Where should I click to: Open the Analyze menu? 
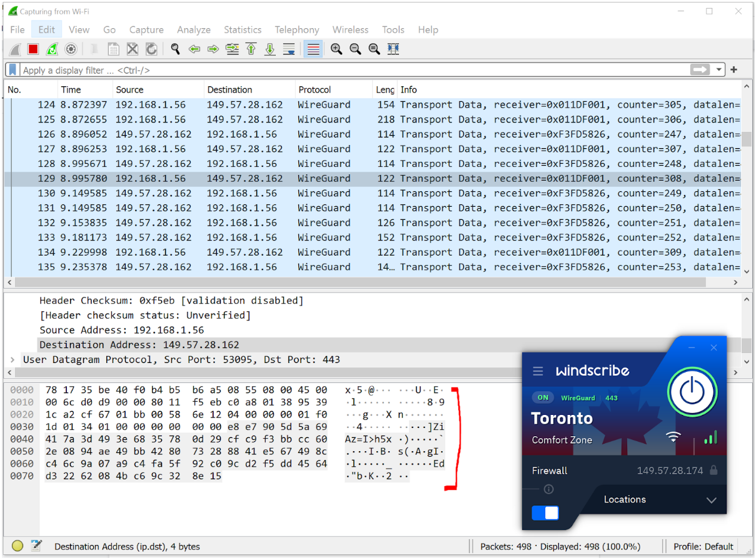[x=194, y=29]
